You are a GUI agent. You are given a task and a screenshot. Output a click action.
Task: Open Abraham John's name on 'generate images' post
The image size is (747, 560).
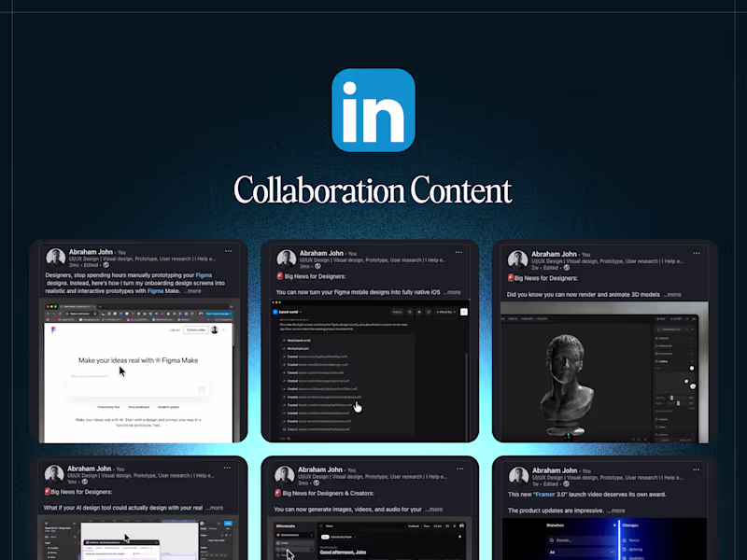[x=319, y=469]
